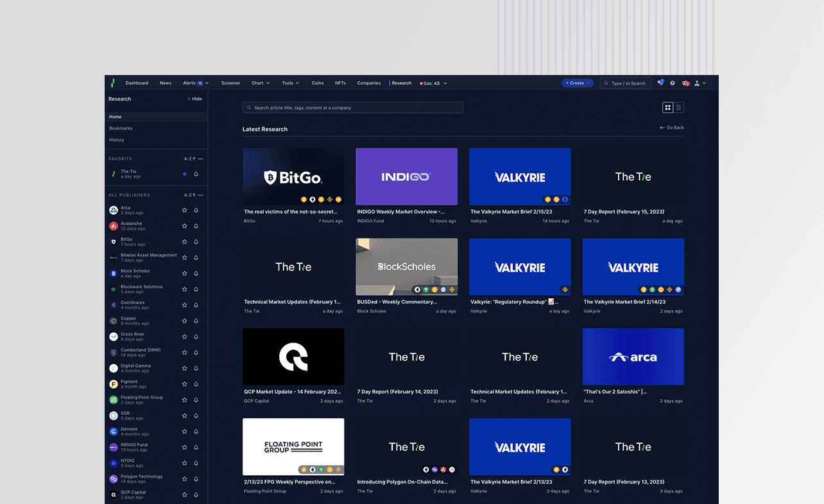Switch to list view layout

click(x=679, y=108)
